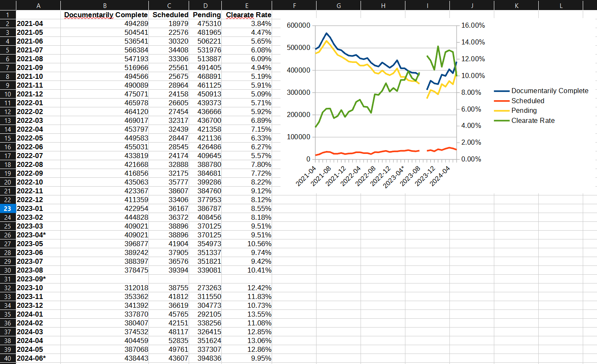Select column E header

click(x=247, y=5)
